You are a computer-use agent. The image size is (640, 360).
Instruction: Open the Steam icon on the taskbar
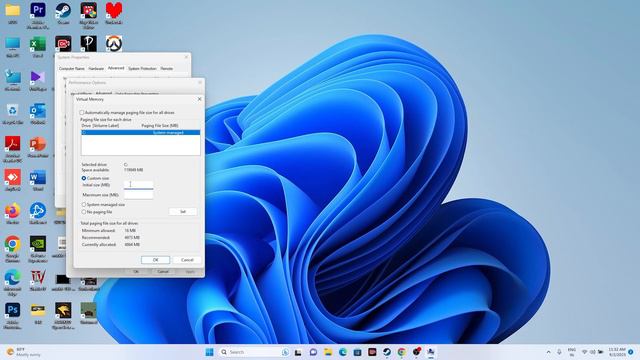coord(387,352)
